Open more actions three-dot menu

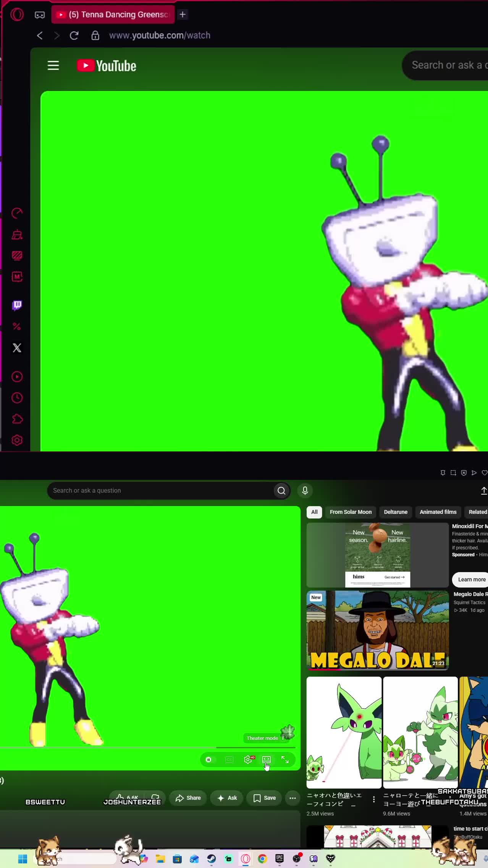(x=293, y=798)
